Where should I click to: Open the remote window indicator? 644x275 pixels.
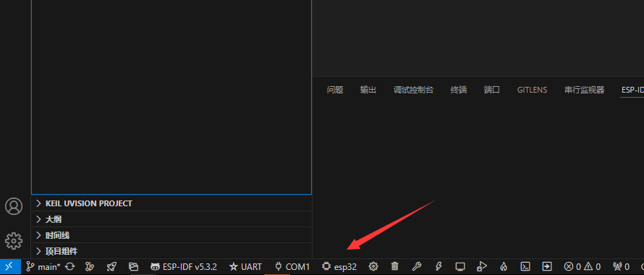pyautogui.click(x=10, y=267)
